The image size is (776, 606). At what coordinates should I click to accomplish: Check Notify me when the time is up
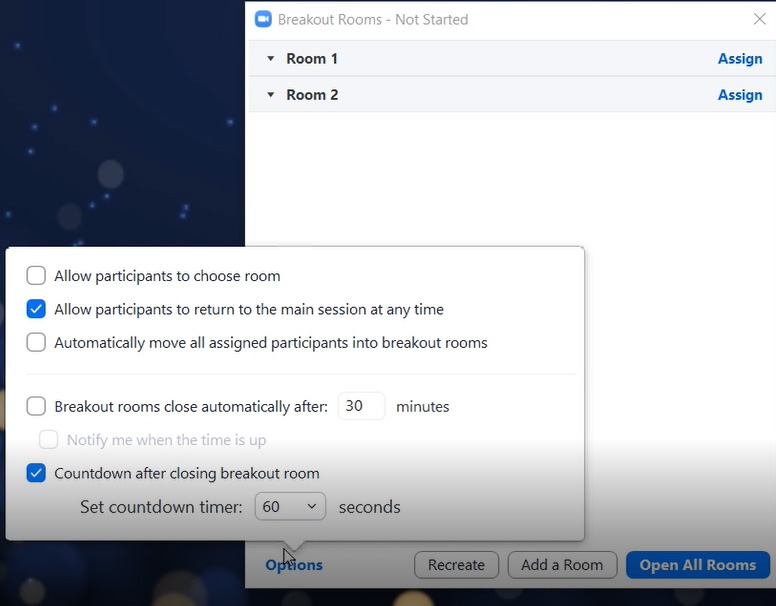coord(48,439)
